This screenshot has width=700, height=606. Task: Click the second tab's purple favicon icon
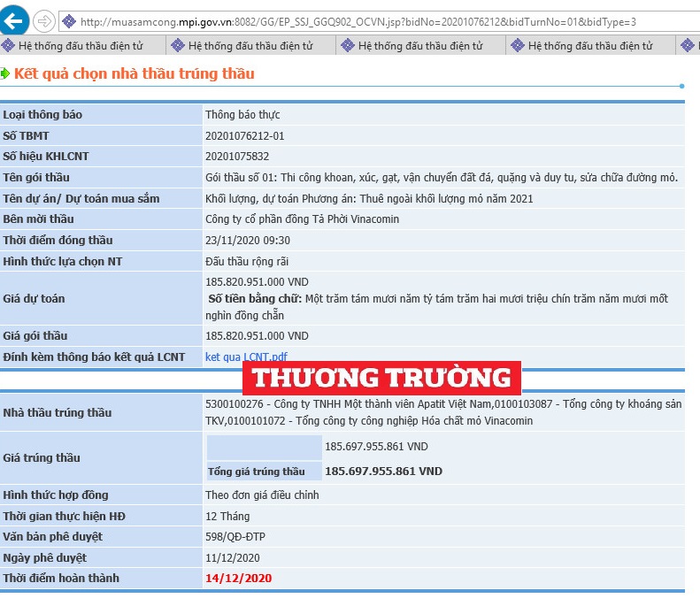click(x=178, y=45)
